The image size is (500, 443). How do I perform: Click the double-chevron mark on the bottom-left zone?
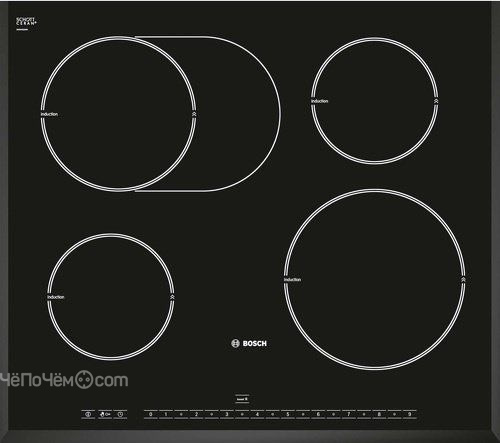pyautogui.click(x=172, y=297)
